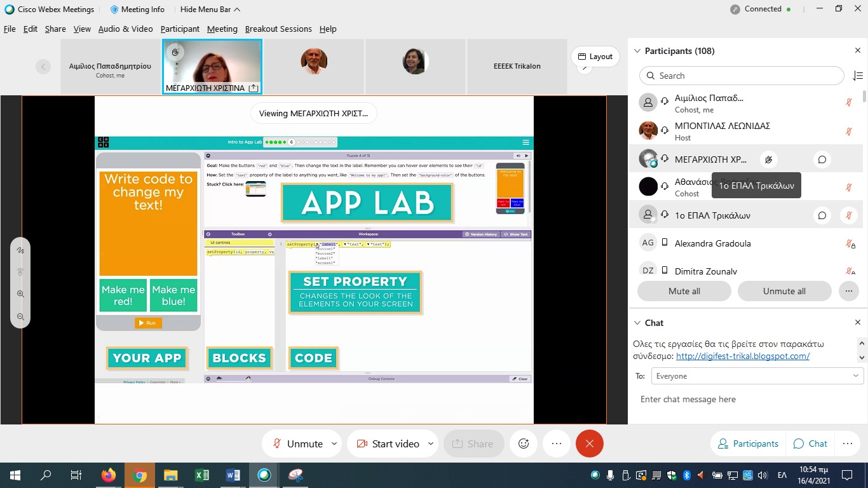Open the Help menu
The height and width of the screenshot is (488, 868).
point(328,29)
